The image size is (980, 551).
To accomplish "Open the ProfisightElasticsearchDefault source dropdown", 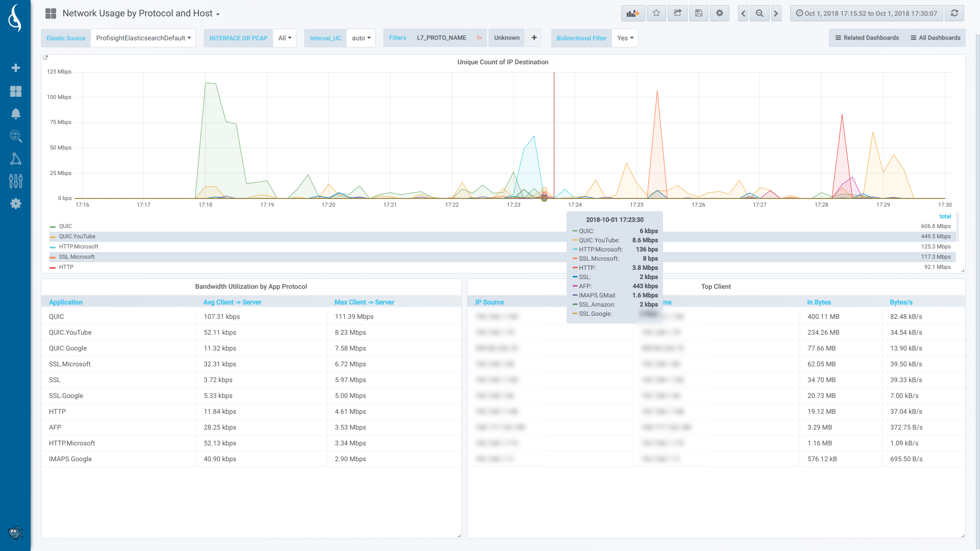I will (x=143, y=38).
